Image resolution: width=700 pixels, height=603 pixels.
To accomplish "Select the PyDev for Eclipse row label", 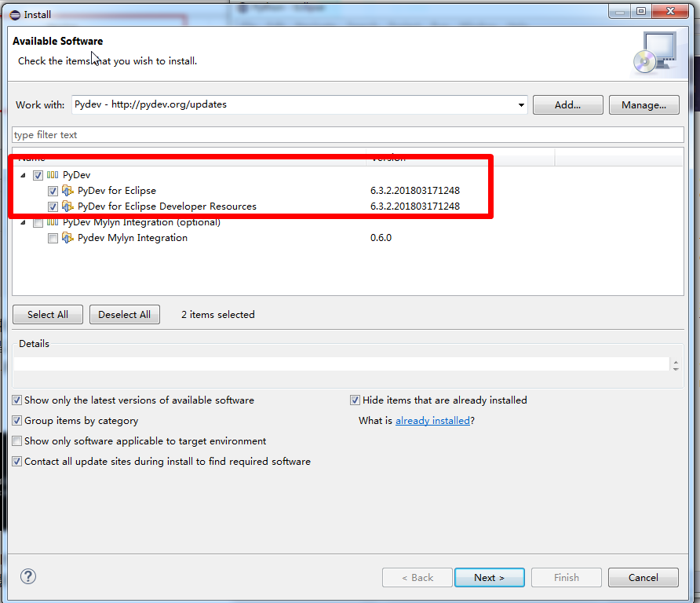I will point(117,191).
